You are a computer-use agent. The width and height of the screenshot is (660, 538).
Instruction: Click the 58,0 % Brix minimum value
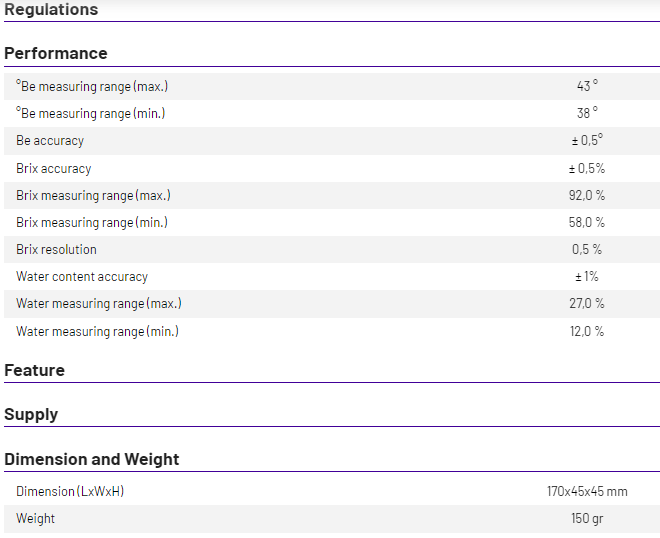(587, 223)
